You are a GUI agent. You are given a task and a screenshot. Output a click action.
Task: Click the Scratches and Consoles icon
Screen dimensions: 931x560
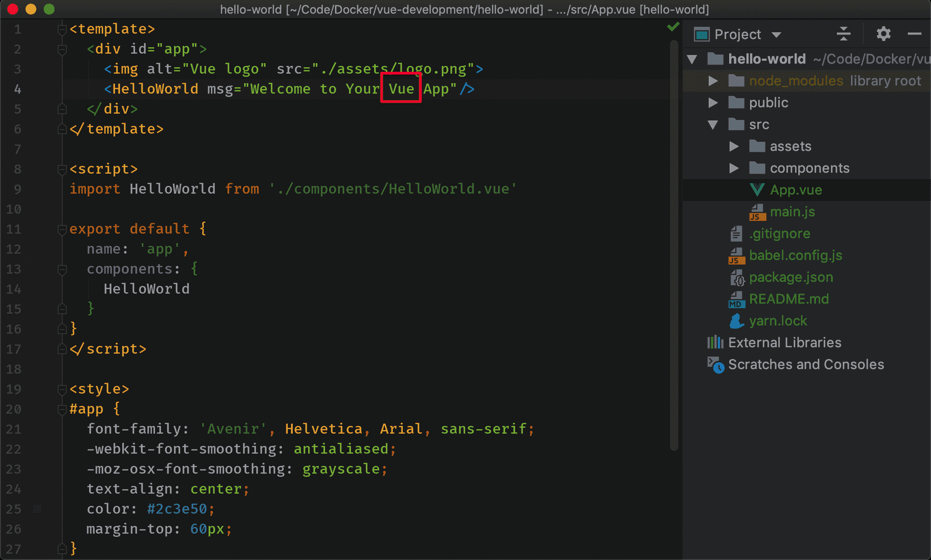716,365
